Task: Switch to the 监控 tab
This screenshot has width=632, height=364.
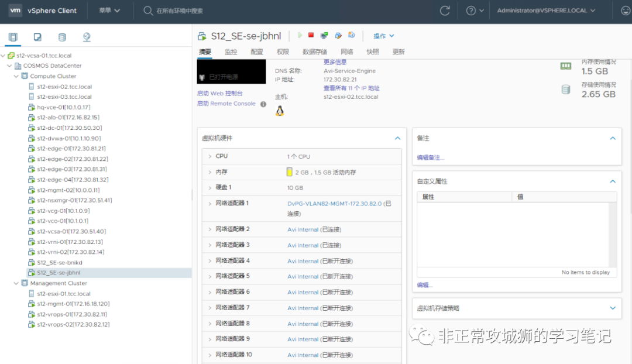Action: point(231,52)
